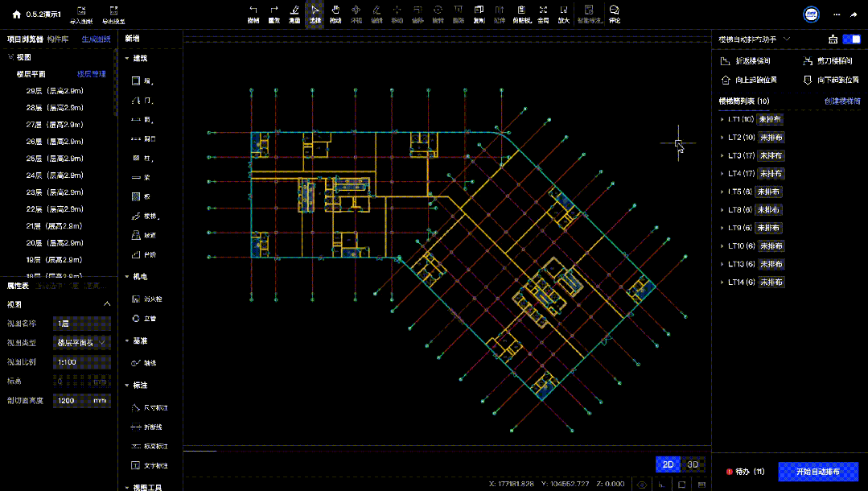The width and height of the screenshot is (868, 491).
Task: Toggle the blue switch in stair assistant header
Action: click(x=851, y=39)
